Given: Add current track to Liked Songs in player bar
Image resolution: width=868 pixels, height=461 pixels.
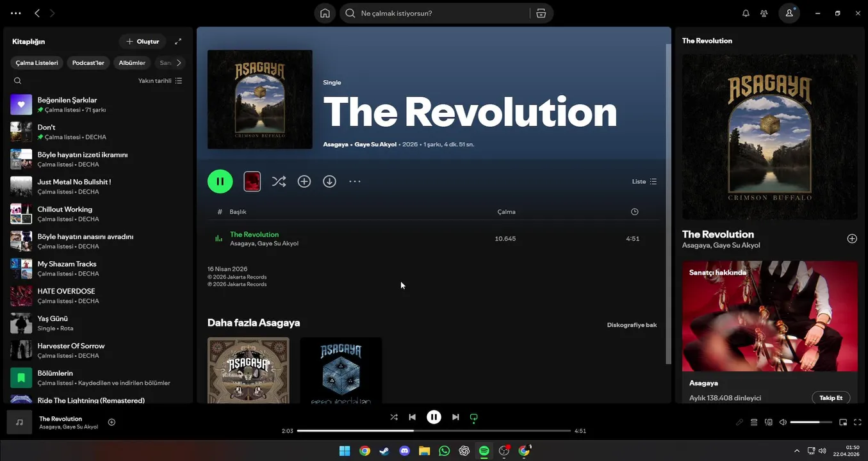Looking at the screenshot, I should (x=111, y=422).
